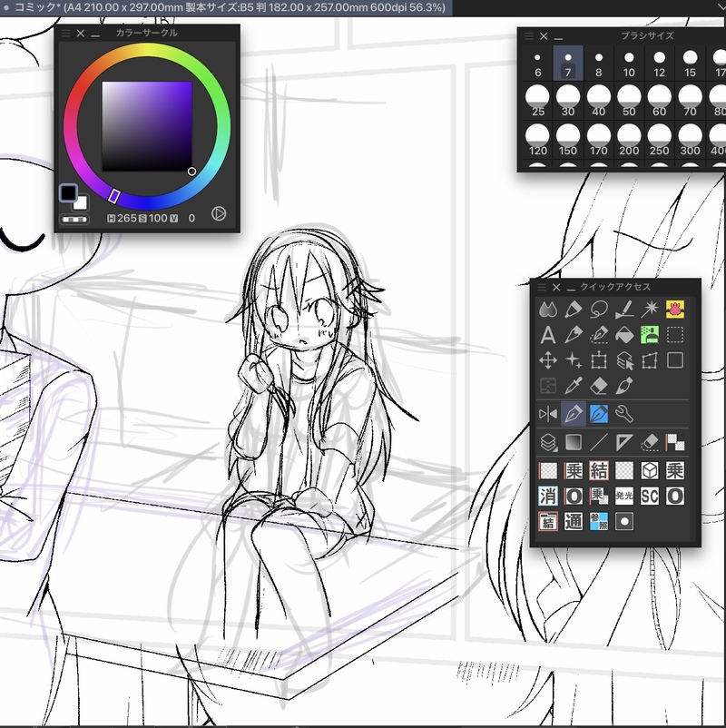Set brush size to 120

(x=537, y=140)
